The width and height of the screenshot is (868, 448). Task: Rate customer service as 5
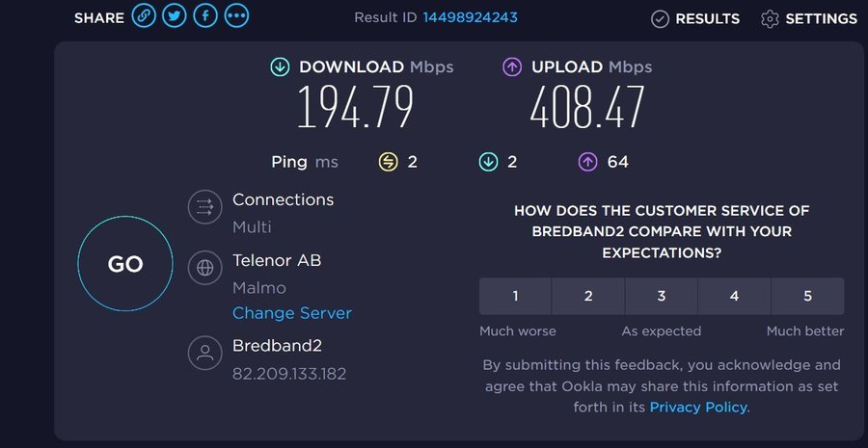[x=807, y=296]
